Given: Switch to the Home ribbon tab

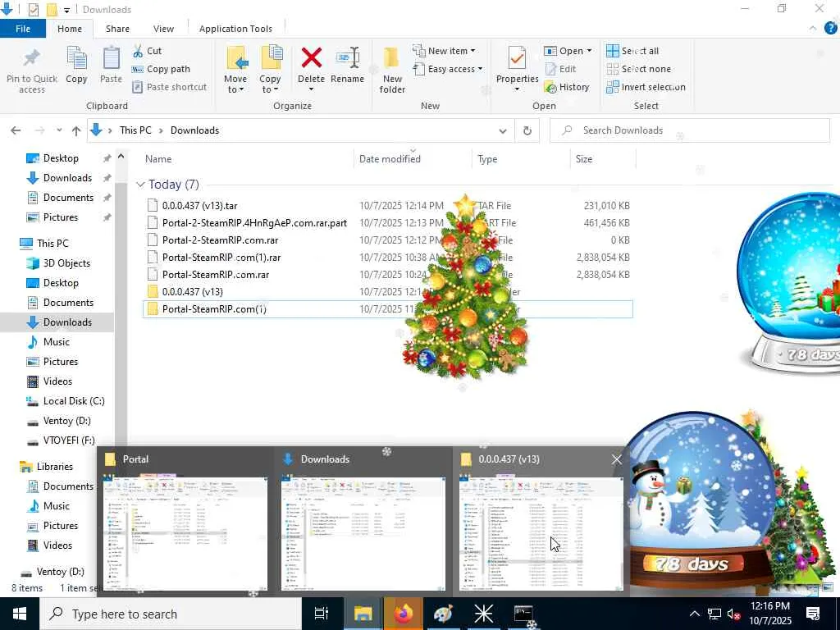Looking at the screenshot, I should (70, 29).
